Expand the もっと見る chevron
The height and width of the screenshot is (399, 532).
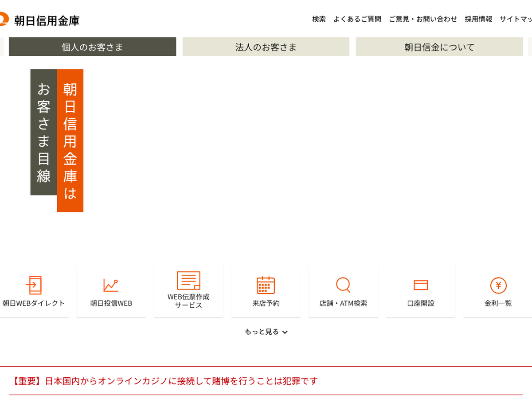click(285, 332)
